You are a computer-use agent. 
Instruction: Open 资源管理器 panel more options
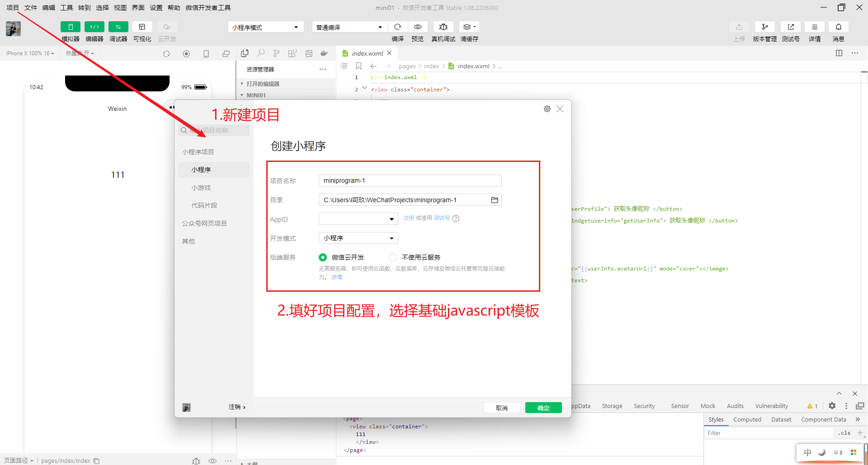pos(323,69)
